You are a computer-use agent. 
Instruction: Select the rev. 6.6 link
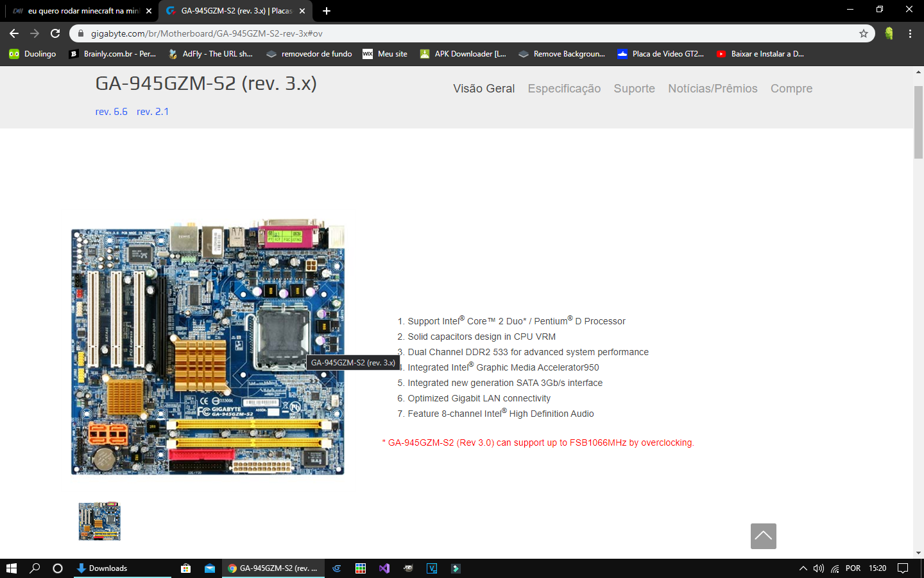(111, 112)
